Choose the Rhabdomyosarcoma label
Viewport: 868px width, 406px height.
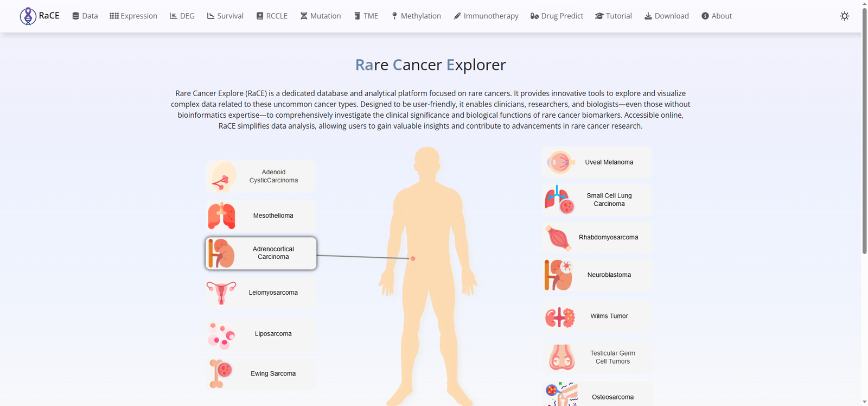[609, 237]
